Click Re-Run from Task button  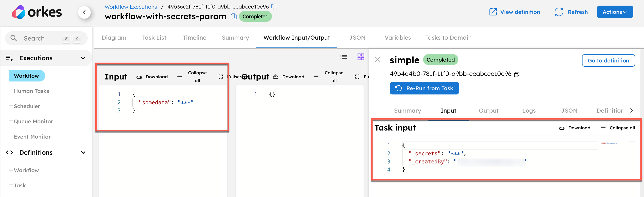click(424, 88)
